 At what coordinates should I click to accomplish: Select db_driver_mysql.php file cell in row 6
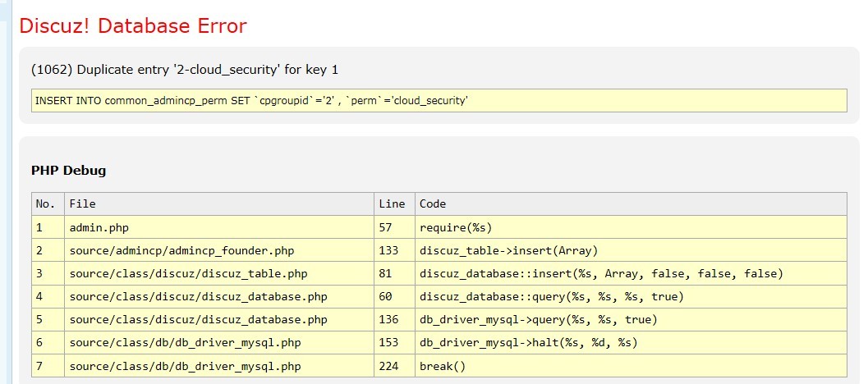coord(219,342)
